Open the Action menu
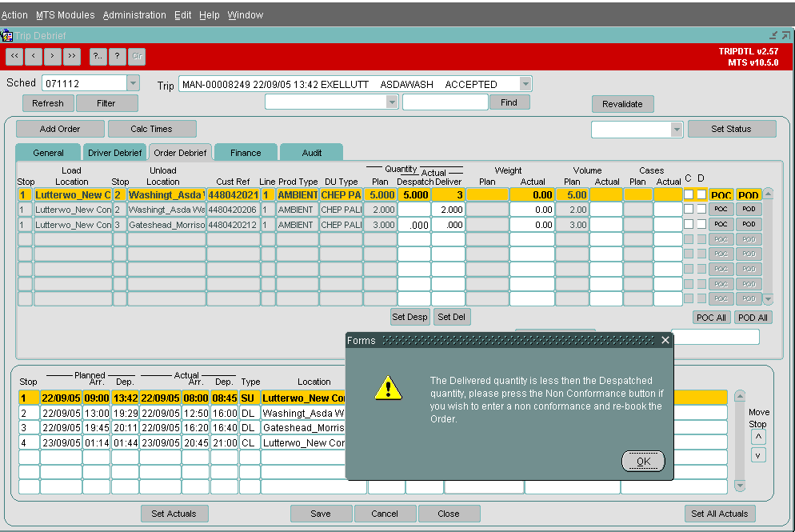The width and height of the screenshot is (795, 532). (14, 15)
